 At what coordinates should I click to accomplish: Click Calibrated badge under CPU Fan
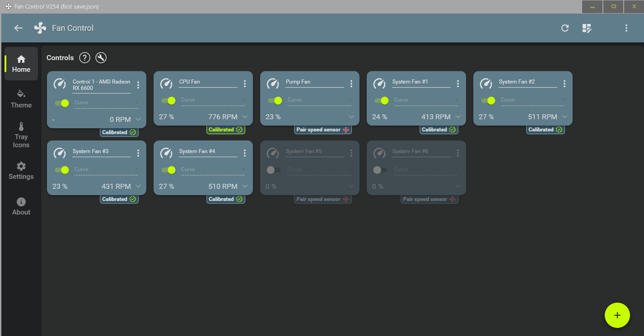pyautogui.click(x=226, y=130)
